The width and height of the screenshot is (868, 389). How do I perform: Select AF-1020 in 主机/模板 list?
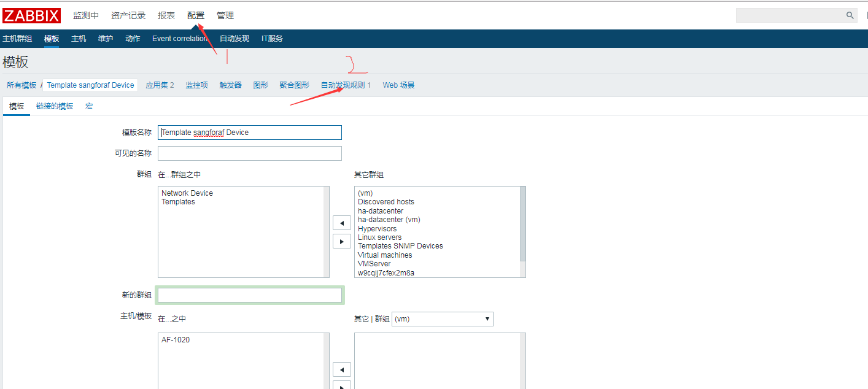tap(176, 340)
